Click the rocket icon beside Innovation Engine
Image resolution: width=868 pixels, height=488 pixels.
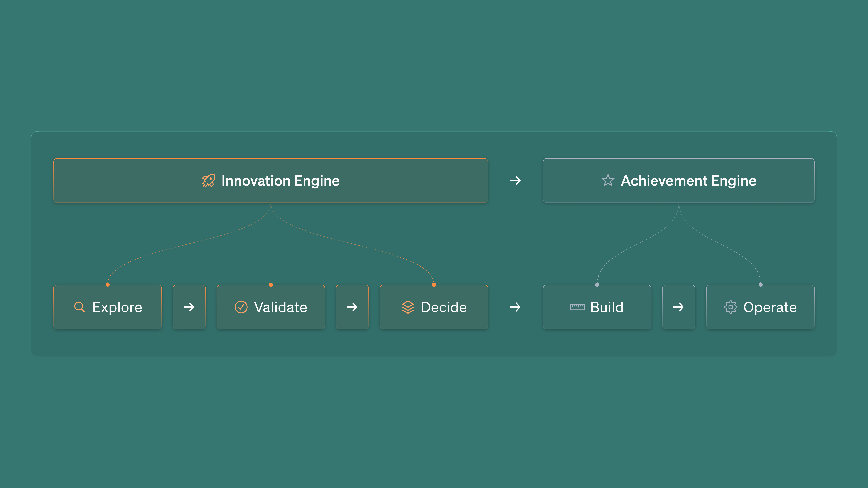209,181
